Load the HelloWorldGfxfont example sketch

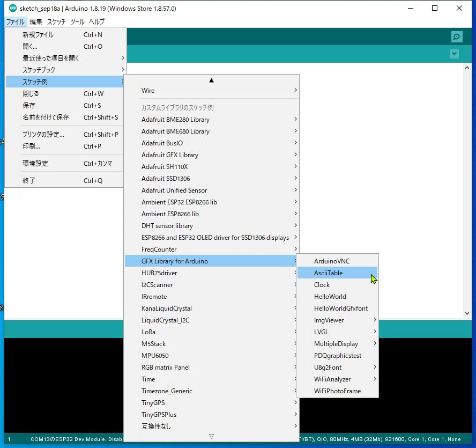coord(337,309)
